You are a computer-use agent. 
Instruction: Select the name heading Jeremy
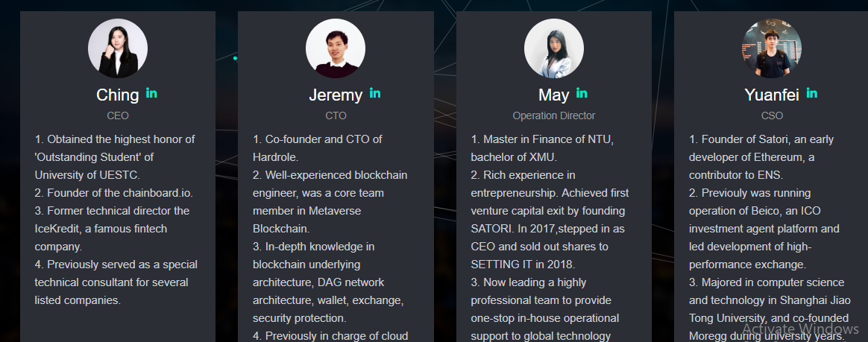[336, 95]
